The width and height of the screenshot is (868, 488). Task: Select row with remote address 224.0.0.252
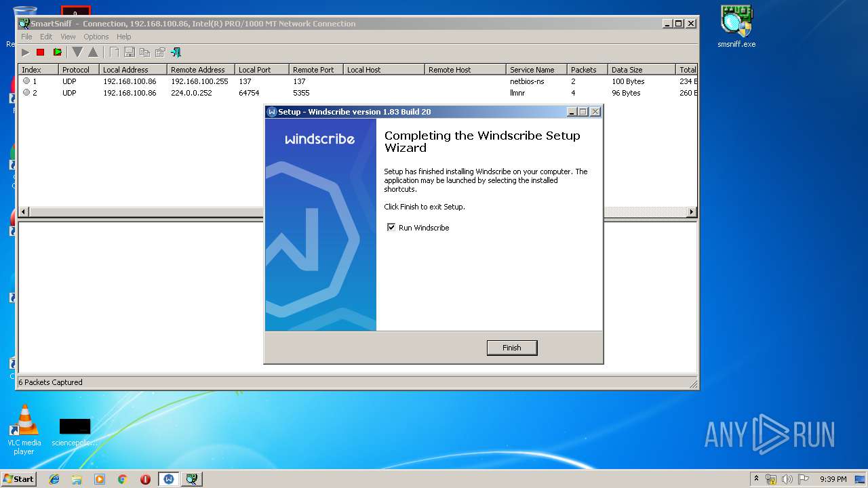click(x=357, y=93)
